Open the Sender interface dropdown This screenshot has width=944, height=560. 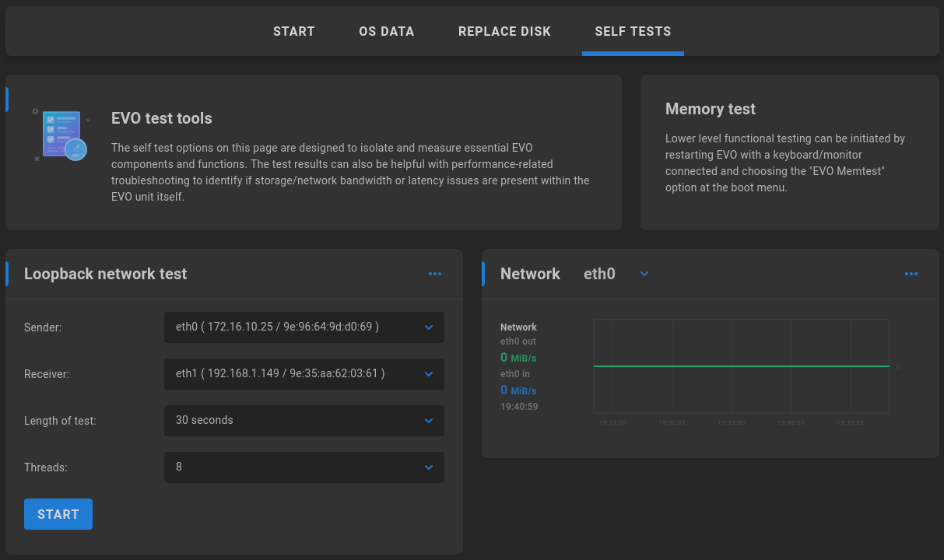(304, 327)
